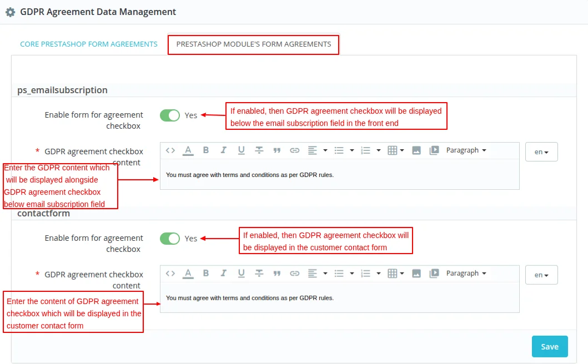Save the GDPR agreement settings
The image size is (588, 364).
550,346
